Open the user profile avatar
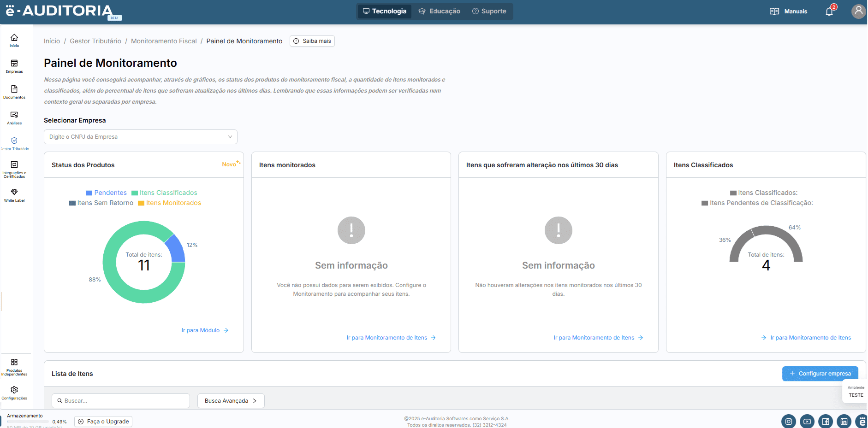This screenshot has height=428, width=868. (858, 11)
